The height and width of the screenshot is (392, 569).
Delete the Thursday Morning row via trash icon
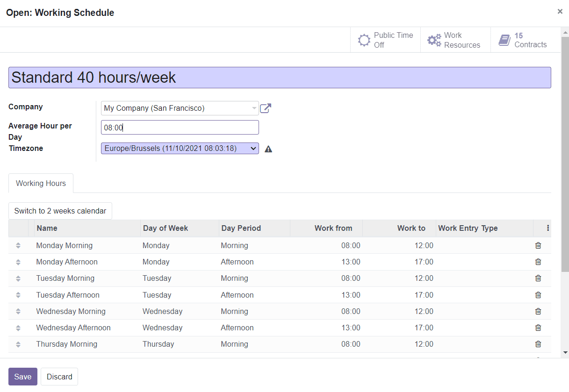(x=538, y=344)
